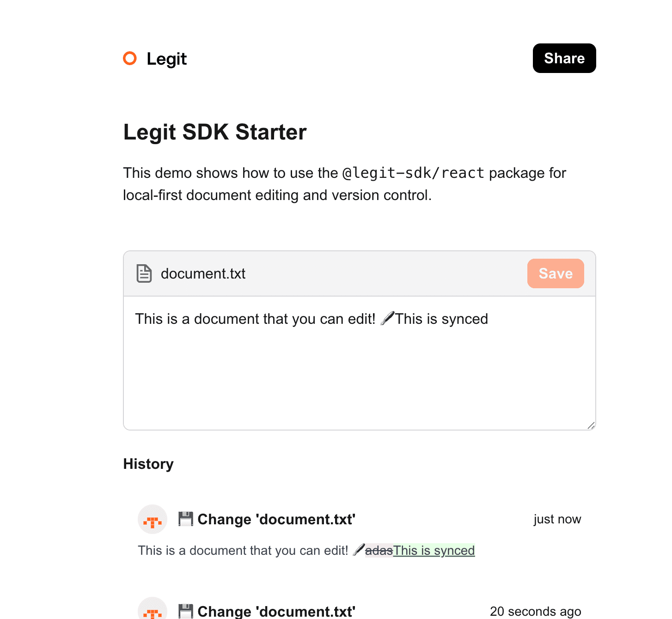This screenshot has height=619, width=672.
Task: Click the orange avatar of the 20-seconds-ago change
Action: coord(152,612)
